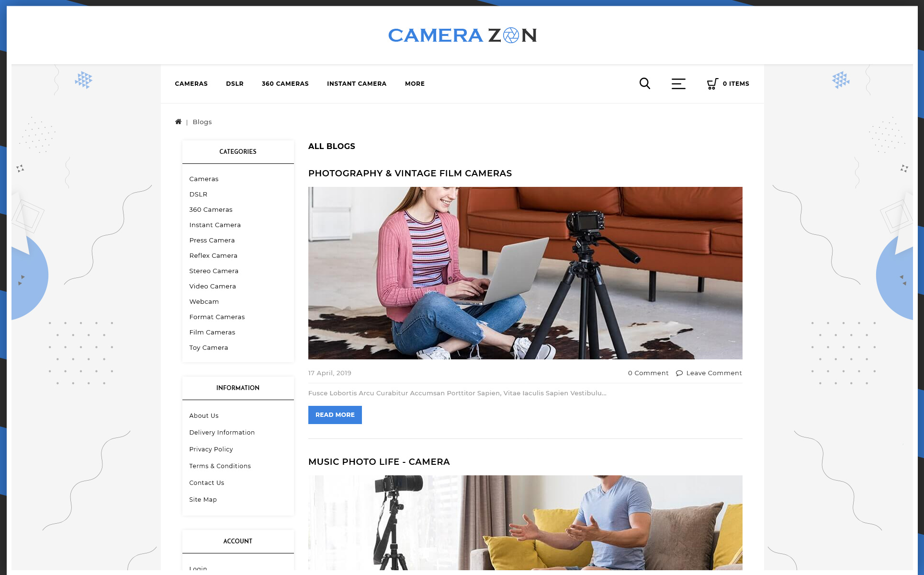Expand the More menu
Screen dimensions: 924x575
coord(415,84)
